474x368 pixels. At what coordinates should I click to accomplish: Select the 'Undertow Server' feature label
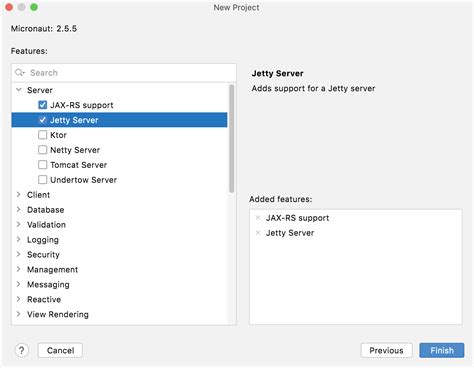coord(83,180)
